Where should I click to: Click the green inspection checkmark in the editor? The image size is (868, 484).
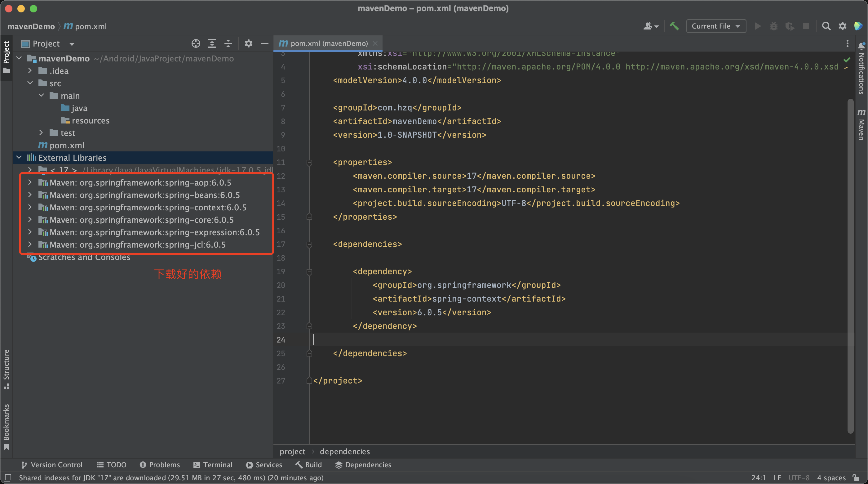(847, 60)
